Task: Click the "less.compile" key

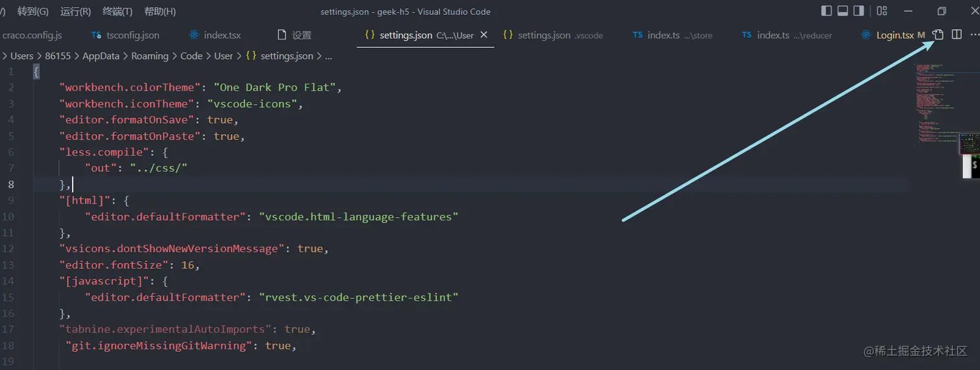Action: (x=104, y=152)
